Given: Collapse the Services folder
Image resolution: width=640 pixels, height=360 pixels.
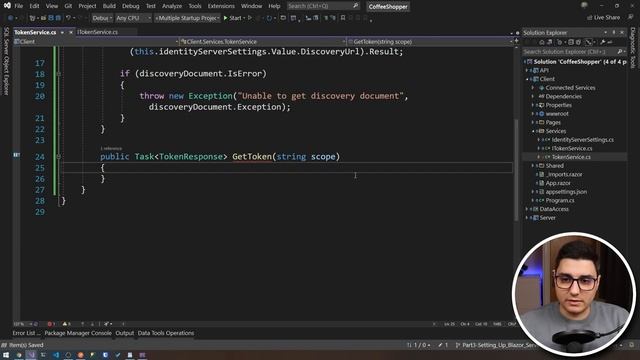Looking at the screenshot, I should [533, 131].
